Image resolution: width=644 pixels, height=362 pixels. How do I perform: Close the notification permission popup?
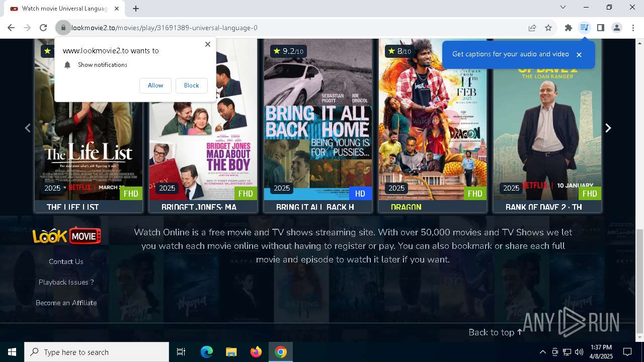click(x=208, y=44)
